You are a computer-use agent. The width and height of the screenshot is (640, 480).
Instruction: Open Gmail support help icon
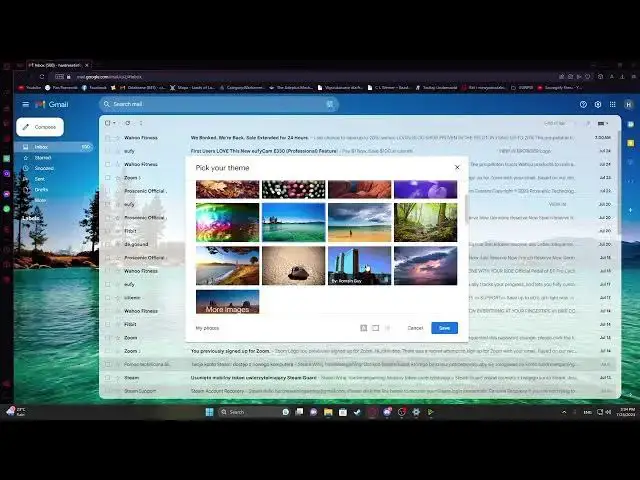[x=583, y=104]
